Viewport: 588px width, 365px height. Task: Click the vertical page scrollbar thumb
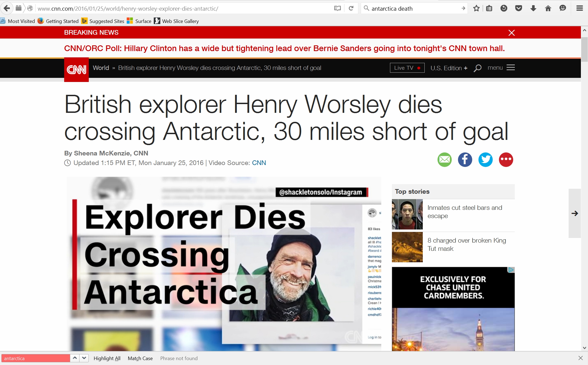coord(584,50)
